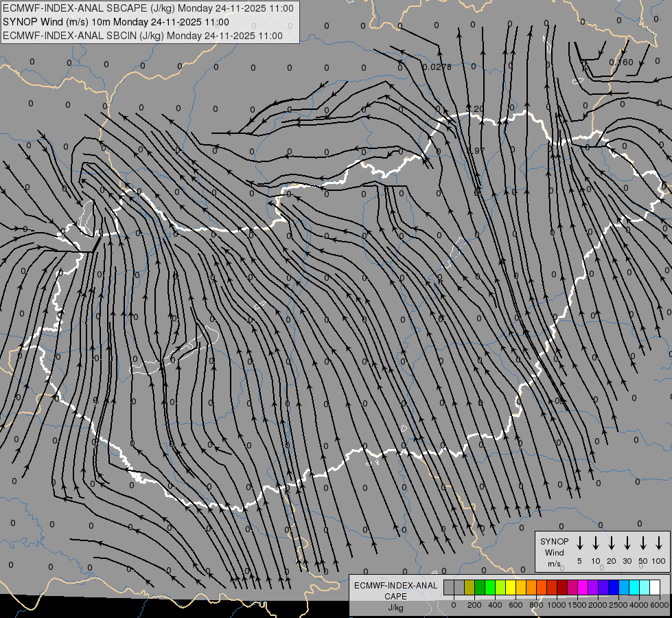This screenshot has height=618, width=672.
Task: Click the 2000 tick label on CAPE scale
Action: pos(597,605)
